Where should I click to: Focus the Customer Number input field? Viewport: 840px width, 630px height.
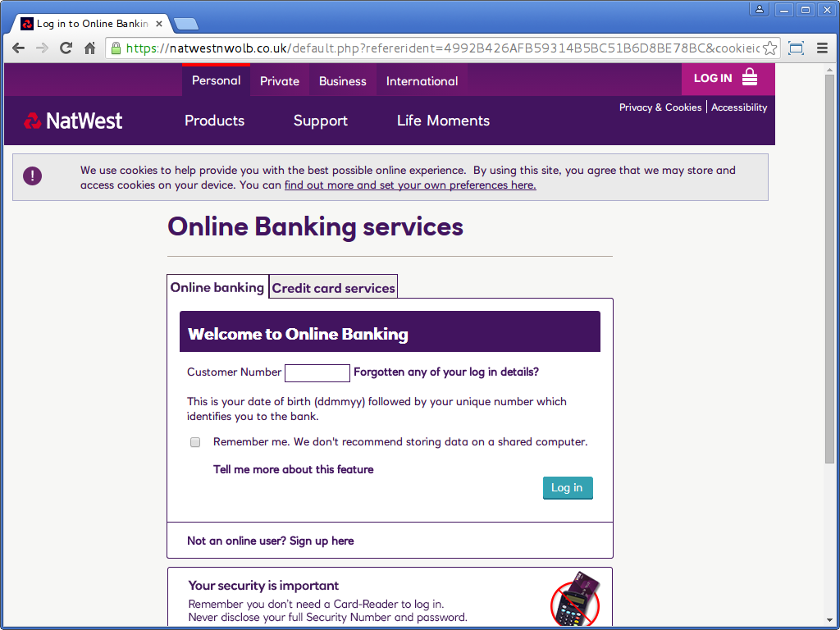pyautogui.click(x=317, y=373)
